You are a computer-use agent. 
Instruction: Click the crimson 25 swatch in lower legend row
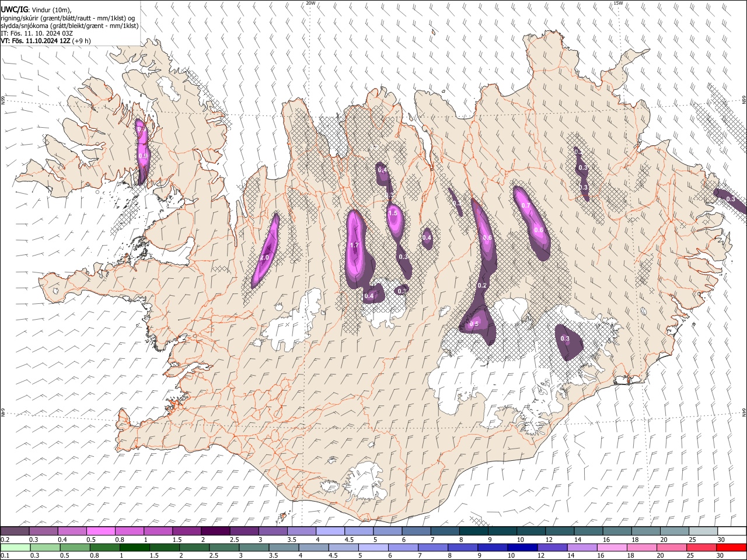point(701,547)
